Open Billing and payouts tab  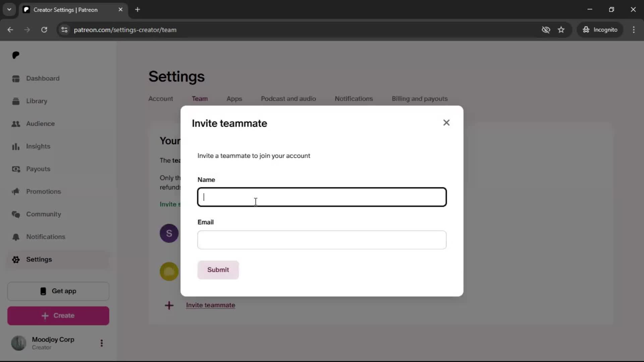(419, 99)
